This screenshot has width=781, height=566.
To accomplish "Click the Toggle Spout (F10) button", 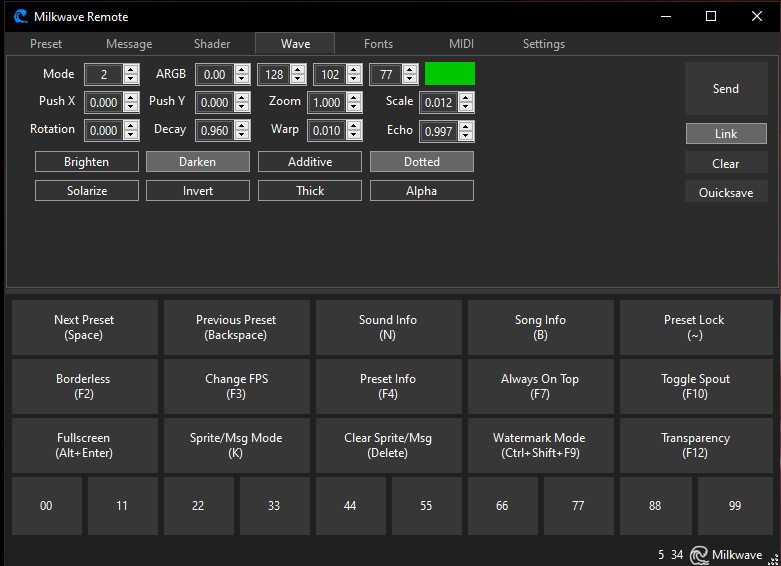I will click(695, 386).
